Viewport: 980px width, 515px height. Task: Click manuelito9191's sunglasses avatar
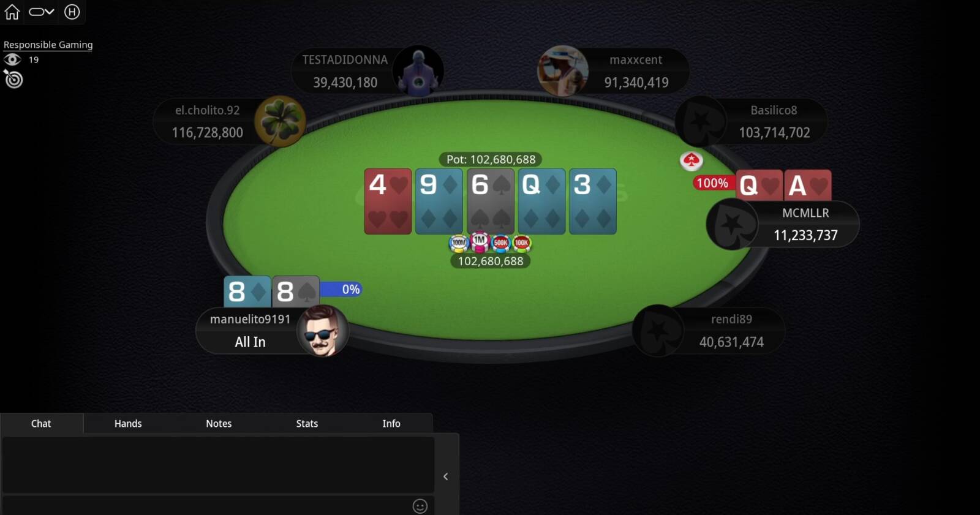323,331
